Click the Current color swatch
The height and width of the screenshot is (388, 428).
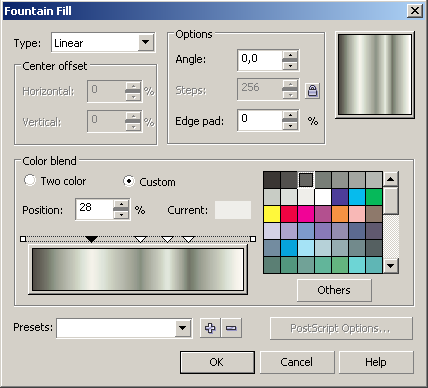[233, 210]
